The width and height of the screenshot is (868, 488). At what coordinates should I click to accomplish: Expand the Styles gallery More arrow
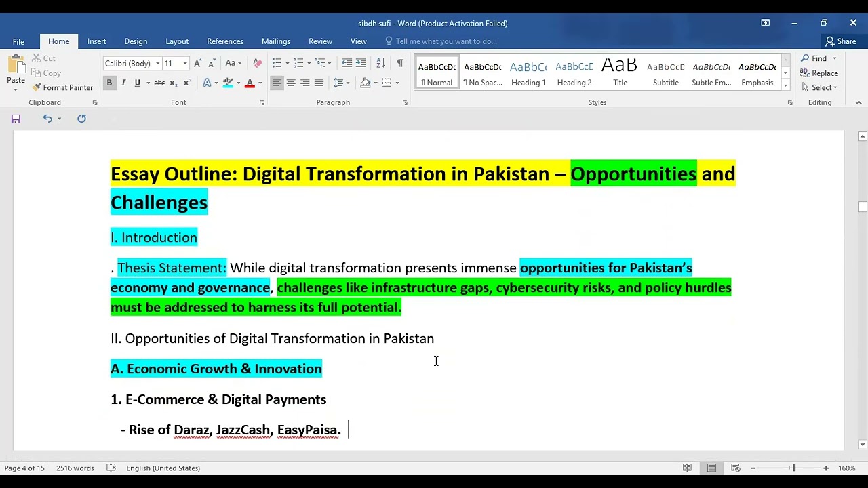click(x=785, y=85)
